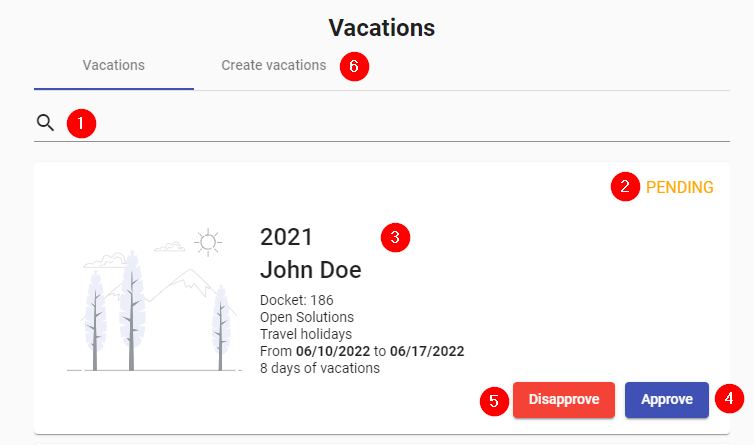Viewport: 754px width, 445px height.
Task: Click the red circle marker numbered 4
Action: pyautogui.click(x=731, y=400)
